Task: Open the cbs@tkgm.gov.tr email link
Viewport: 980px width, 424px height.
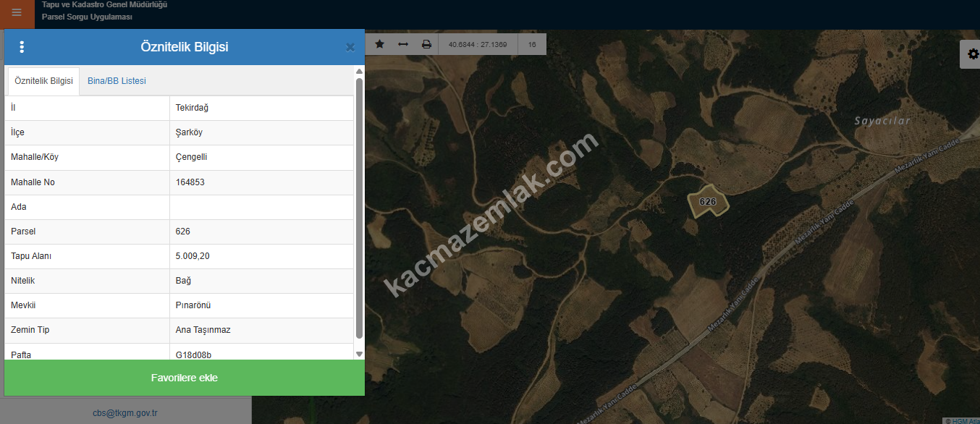Action: [125, 414]
